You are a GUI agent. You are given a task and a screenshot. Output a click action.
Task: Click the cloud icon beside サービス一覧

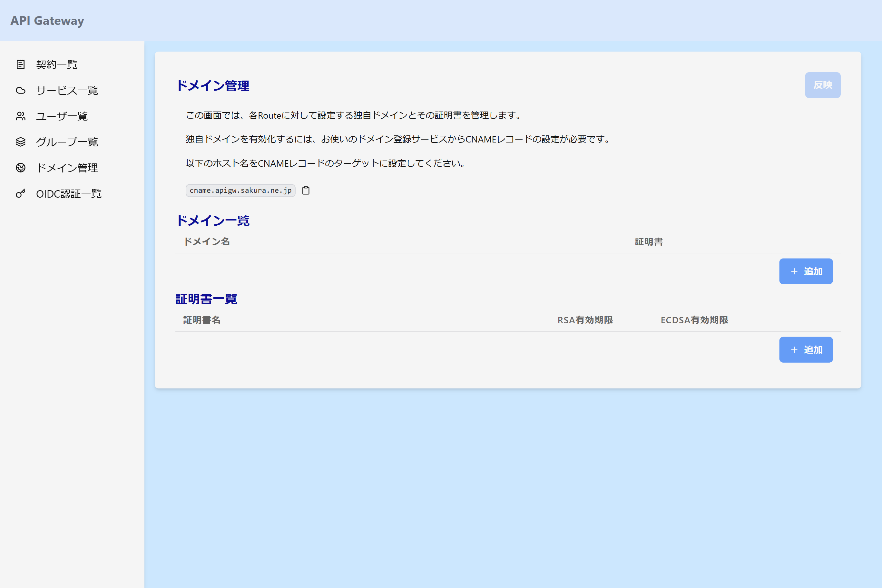tap(21, 90)
